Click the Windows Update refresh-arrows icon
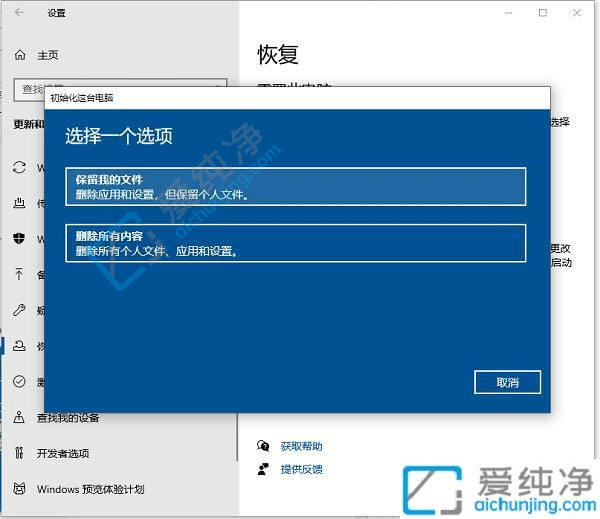600x519 pixels. tap(19, 167)
